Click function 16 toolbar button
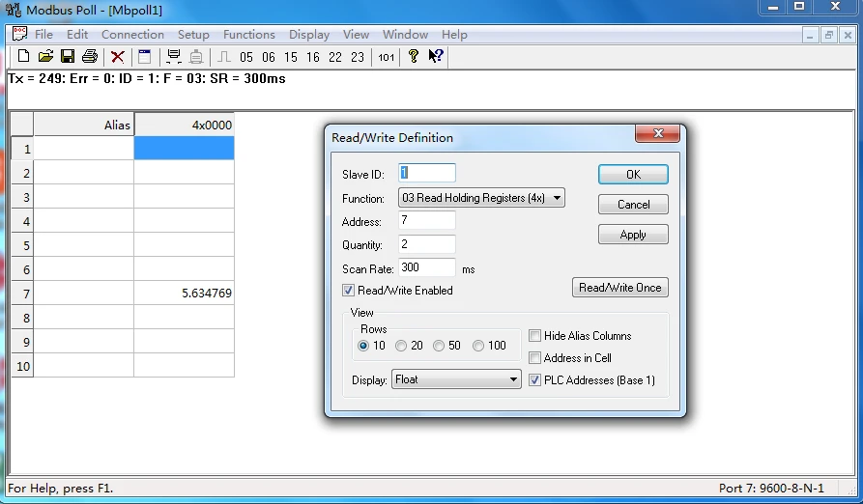This screenshot has height=504, width=863. 313,57
